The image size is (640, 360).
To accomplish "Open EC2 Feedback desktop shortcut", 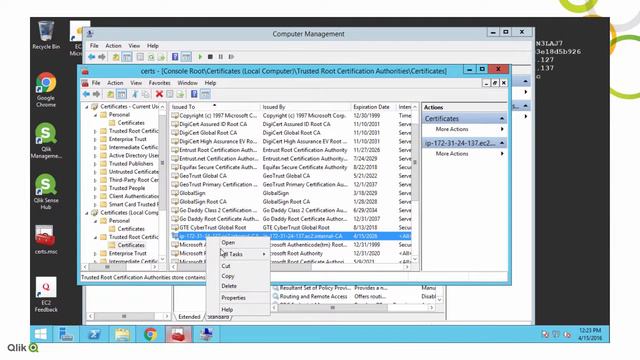I will [x=46, y=295].
